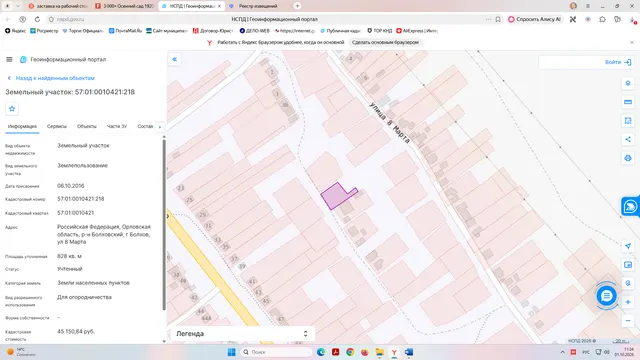Show hidden system tray icons
Viewport: 640px width, 360px height.
click(562, 352)
